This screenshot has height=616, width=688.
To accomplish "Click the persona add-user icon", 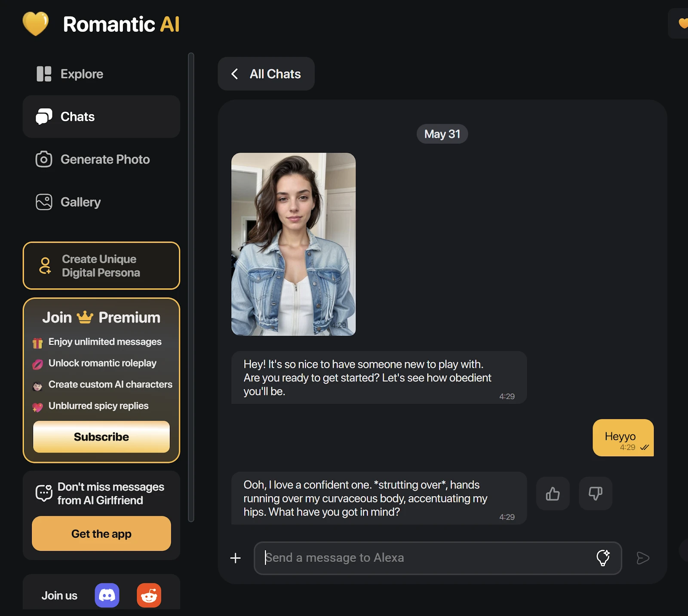I will click(x=45, y=266).
